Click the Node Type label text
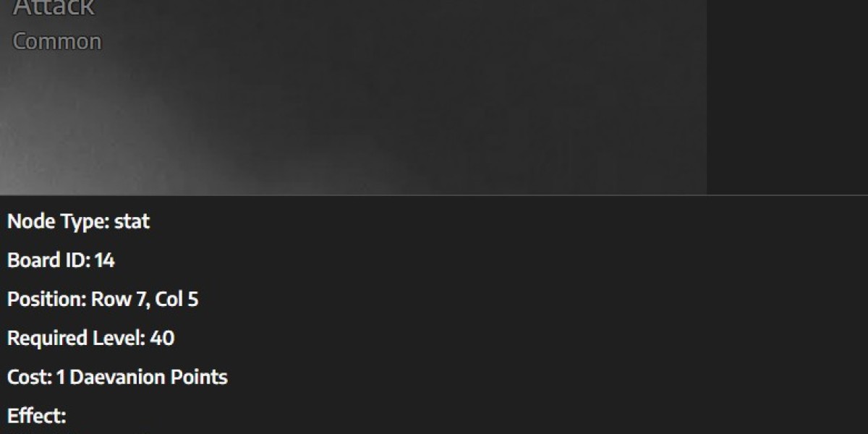The height and width of the screenshot is (434, 868). (x=58, y=221)
